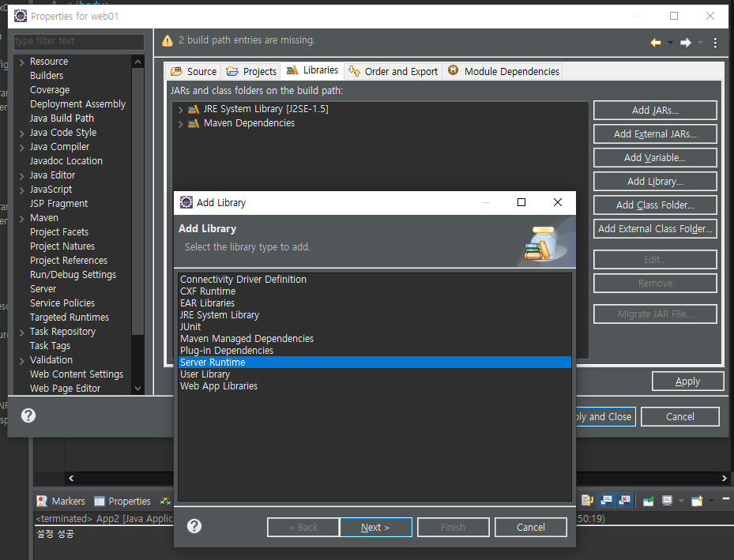Click the Pin Console icon

649,501
